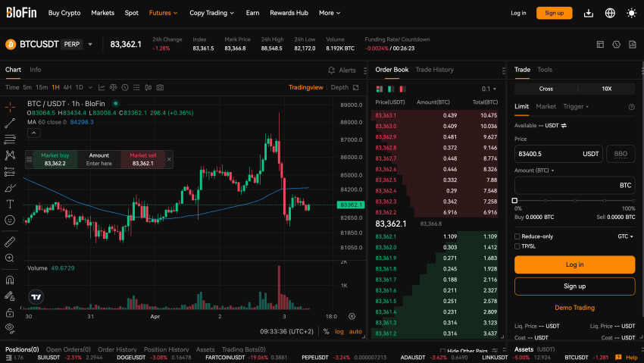Viewport: 644px width, 363px height.
Task: Select the 10X leverage setting
Action: pos(607,89)
